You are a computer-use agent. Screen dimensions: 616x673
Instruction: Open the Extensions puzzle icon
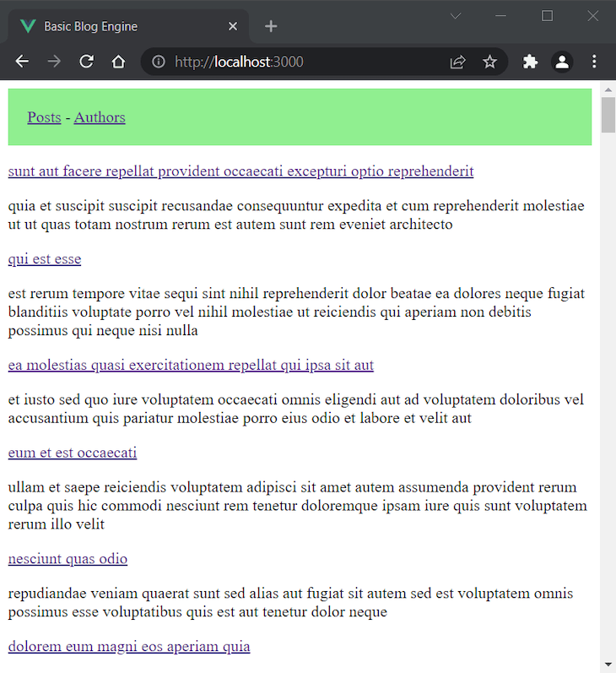[530, 62]
